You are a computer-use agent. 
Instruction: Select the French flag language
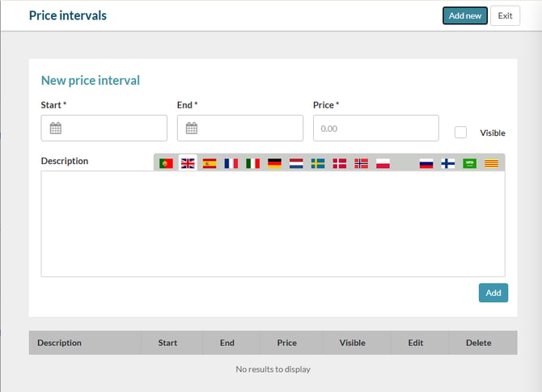point(231,163)
